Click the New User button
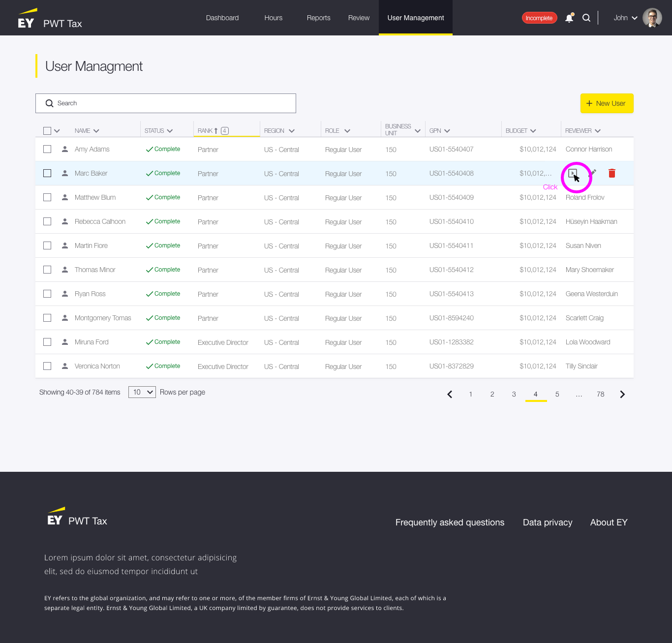 607,103
